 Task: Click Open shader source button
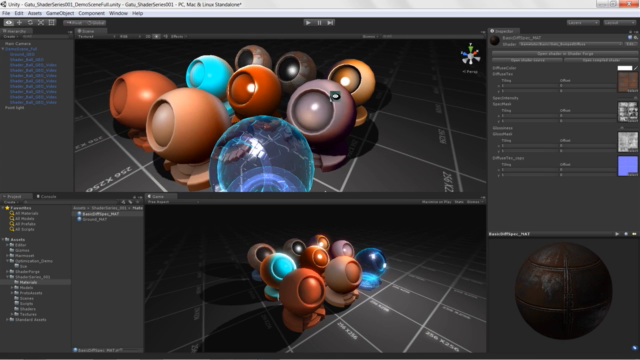[527, 60]
